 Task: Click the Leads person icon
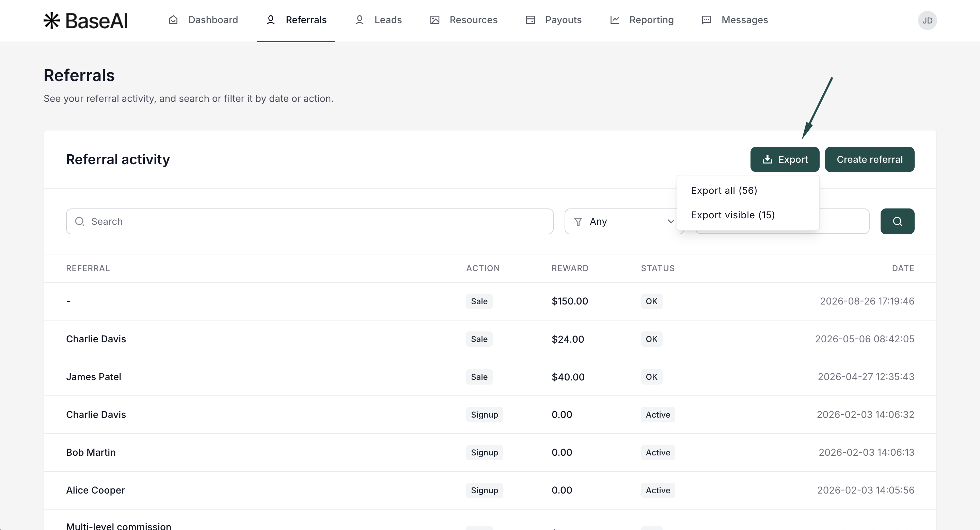[x=359, y=20]
